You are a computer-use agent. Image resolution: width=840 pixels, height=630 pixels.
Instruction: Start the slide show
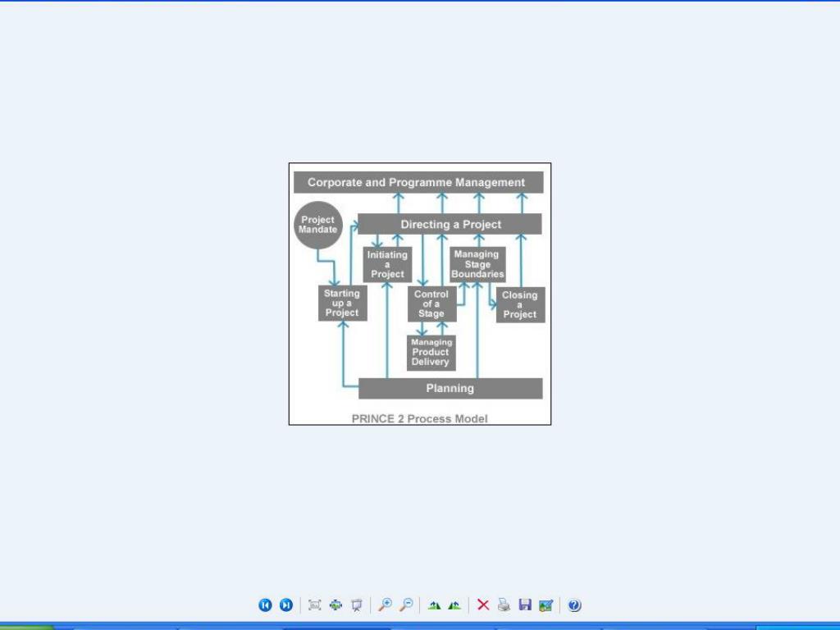pyautogui.click(x=357, y=605)
